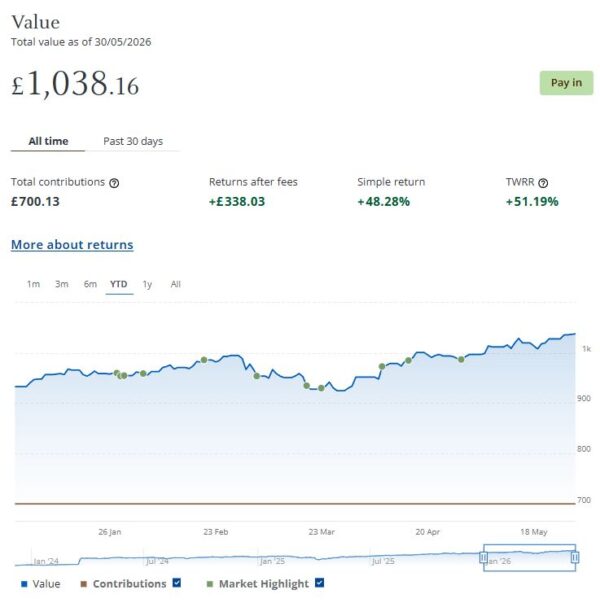Open the TWRR info question icon

tap(543, 183)
